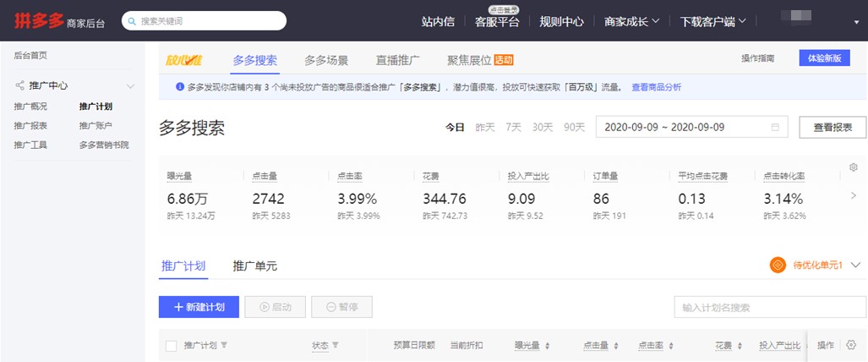Click the orange optimization unit icon
868x362 pixels.
778,265
